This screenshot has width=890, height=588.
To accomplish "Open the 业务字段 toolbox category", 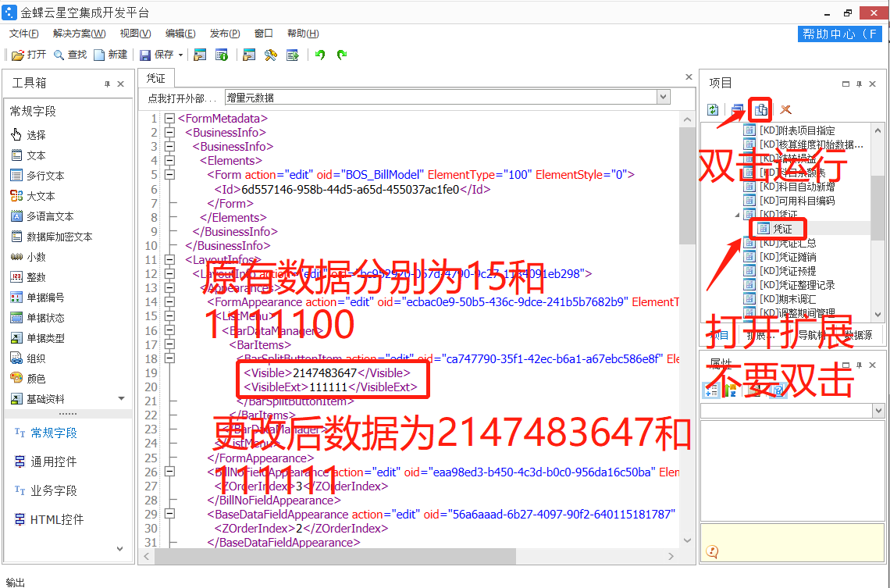I will pos(45,491).
